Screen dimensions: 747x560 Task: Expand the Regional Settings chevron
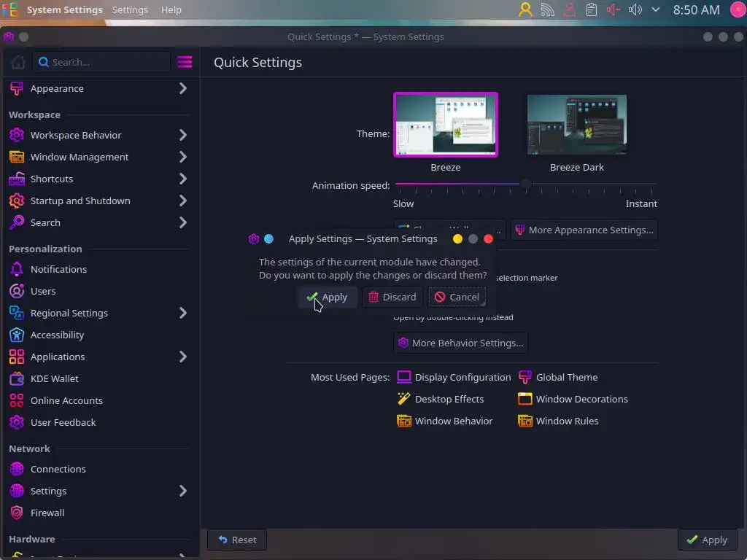point(183,314)
